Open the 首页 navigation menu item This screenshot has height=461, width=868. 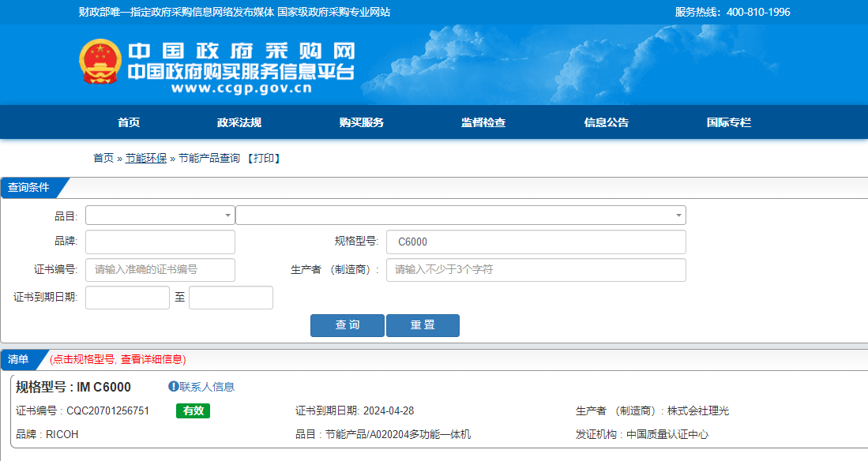(129, 122)
